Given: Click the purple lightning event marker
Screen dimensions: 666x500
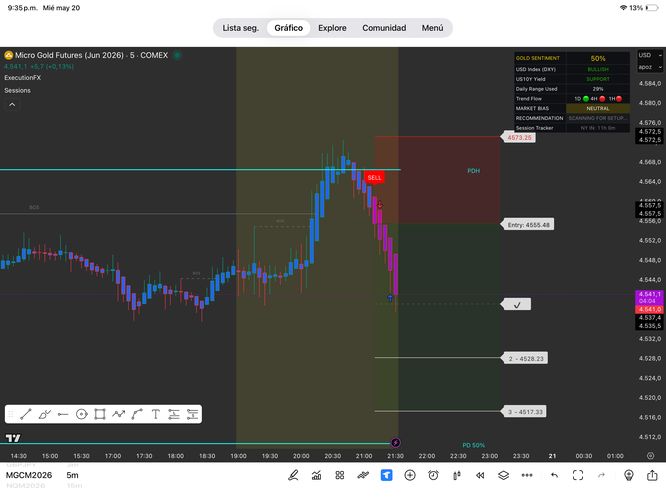Looking at the screenshot, I should click(395, 443).
